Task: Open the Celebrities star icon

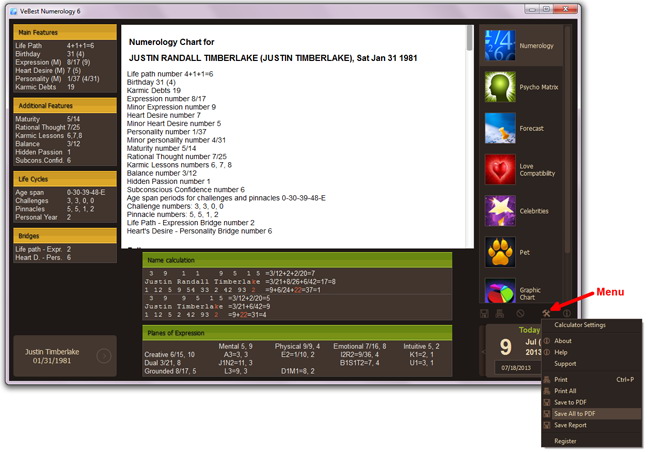Action: pyautogui.click(x=500, y=211)
